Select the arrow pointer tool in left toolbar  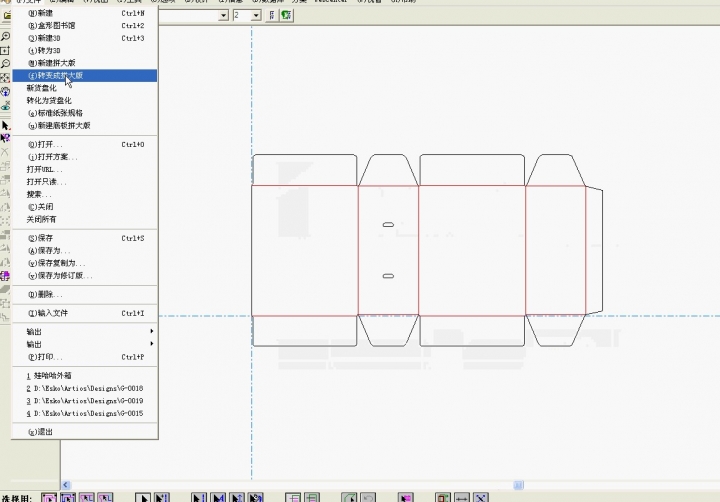(x=6, y=125)
